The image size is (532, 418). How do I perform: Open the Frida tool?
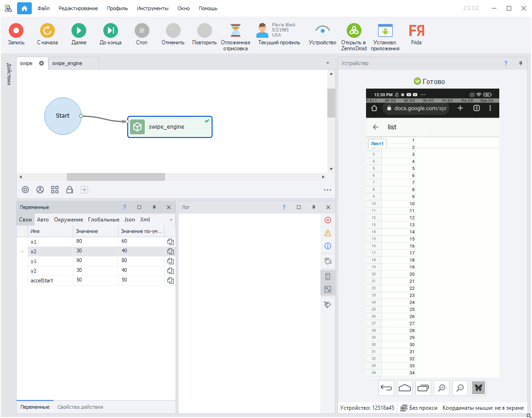(x=416, y=31)
